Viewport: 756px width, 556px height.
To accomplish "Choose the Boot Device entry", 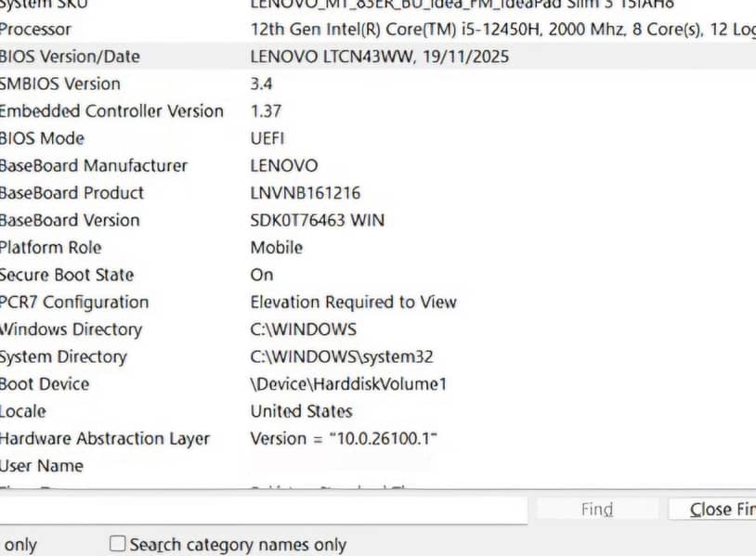I will (x=45, y=384).
